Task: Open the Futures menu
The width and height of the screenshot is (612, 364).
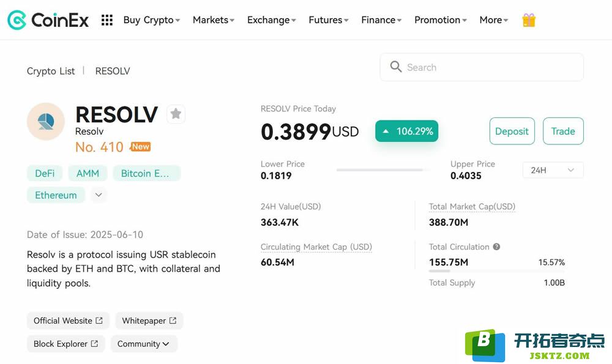Action: pos(328,20)
